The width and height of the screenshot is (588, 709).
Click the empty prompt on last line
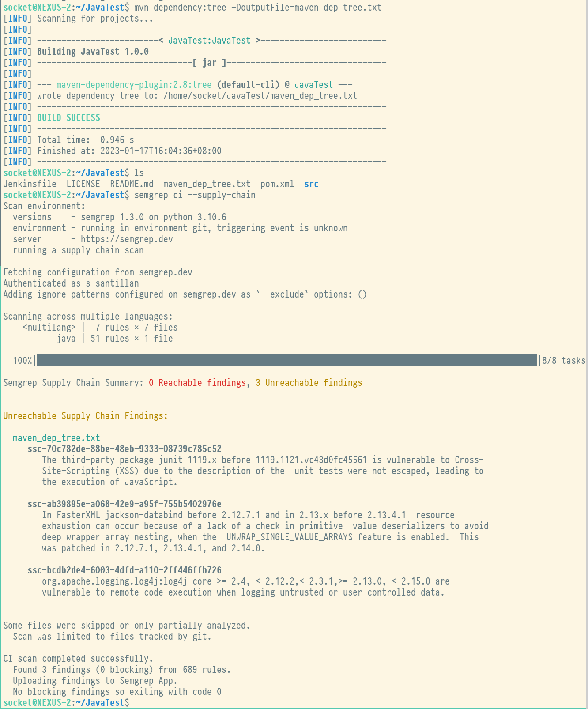pyautogui.click(x=132, y=702)
